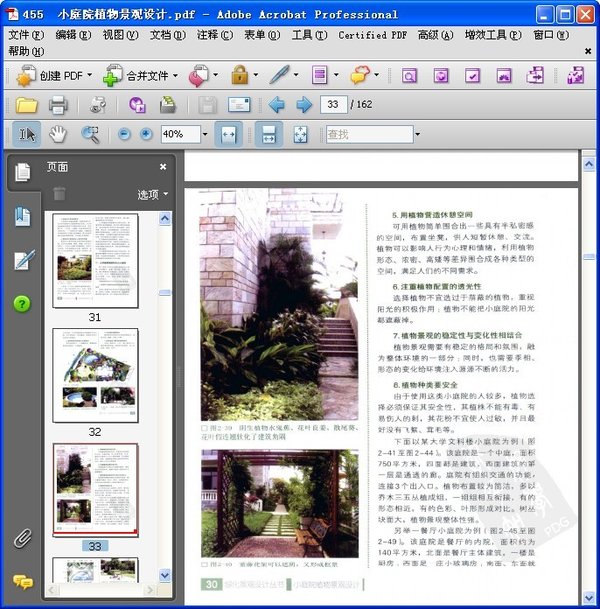Go to next page with blue arrow

(x=301, y=105)
